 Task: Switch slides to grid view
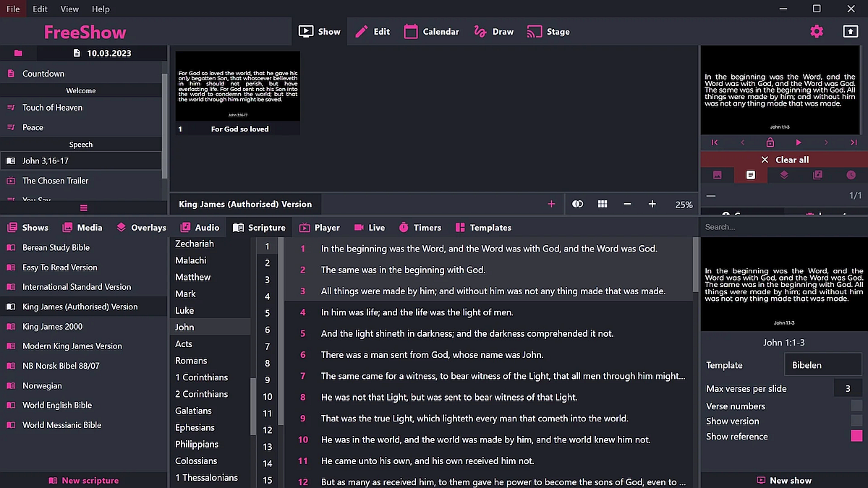(603, 204)
